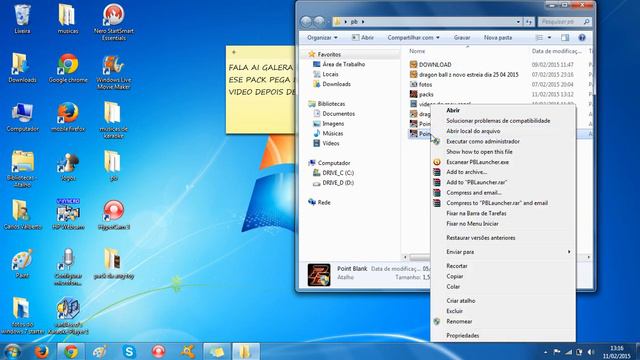640x360 pixels.
Task: Click the pb breadcrumb in the address bar
Action: point(354,22)
